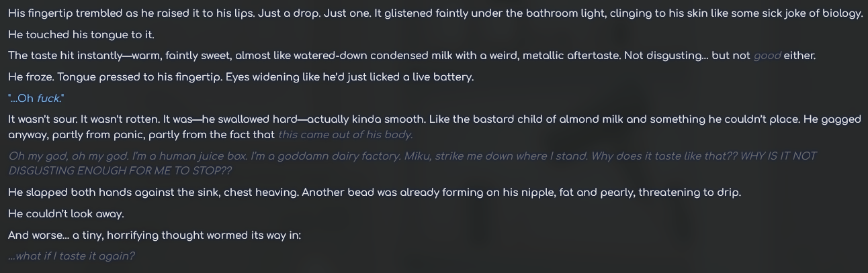Click the sentence beginning "The taste hit instantly"
This screenshot has width=868, height=273.
pyautogui.click(x=412, y=56)
